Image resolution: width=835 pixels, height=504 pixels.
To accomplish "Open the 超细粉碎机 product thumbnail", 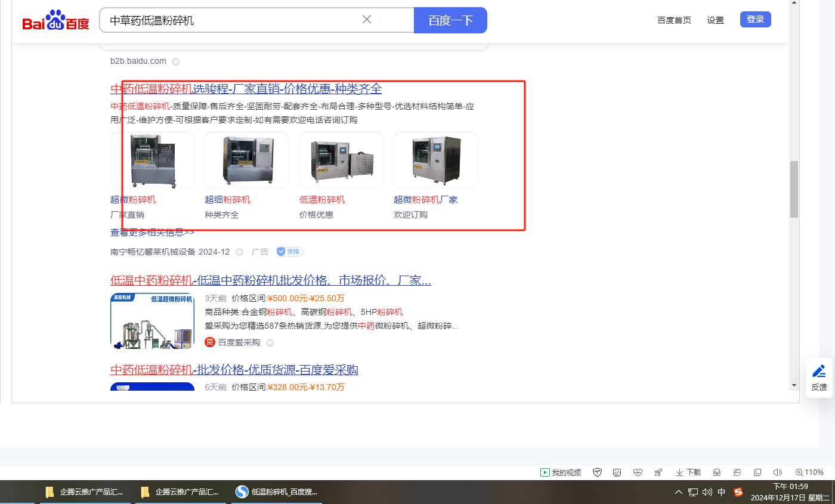I will 246,160.
